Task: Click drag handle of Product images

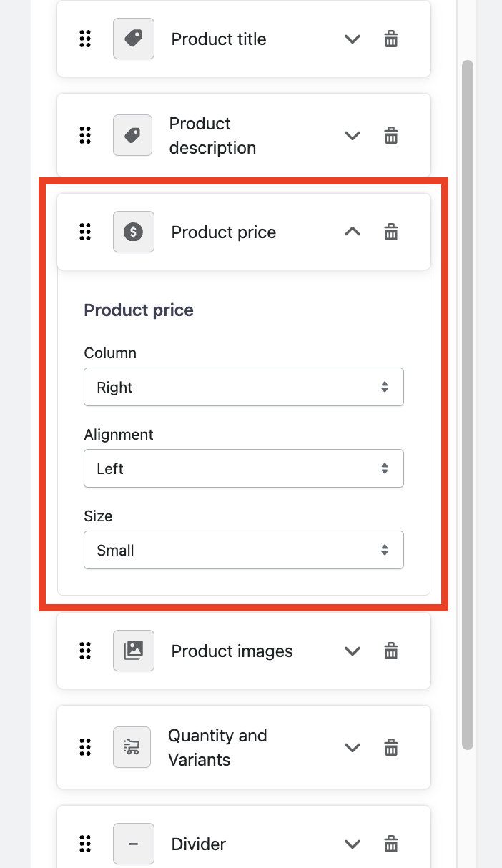Action: (85, 651)
